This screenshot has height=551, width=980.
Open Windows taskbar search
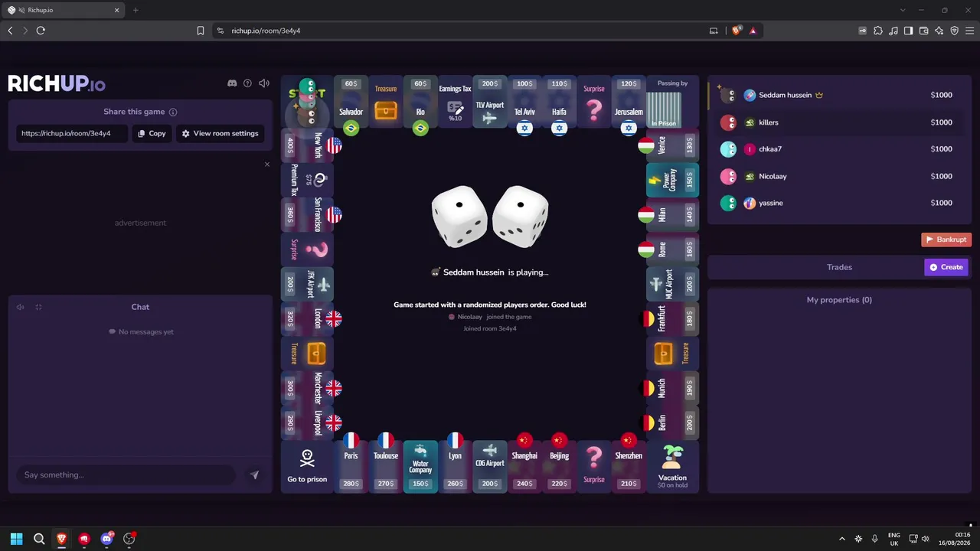click(39, 539)
